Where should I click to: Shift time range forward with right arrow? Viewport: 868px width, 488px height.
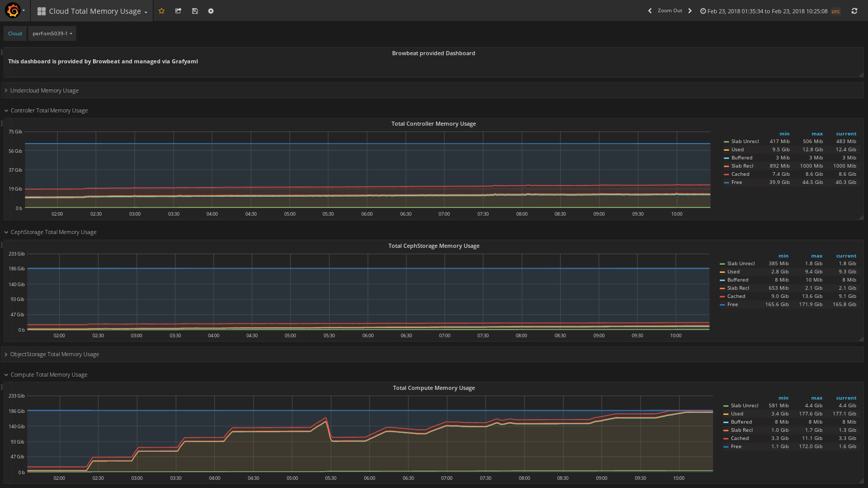[690, 11]
